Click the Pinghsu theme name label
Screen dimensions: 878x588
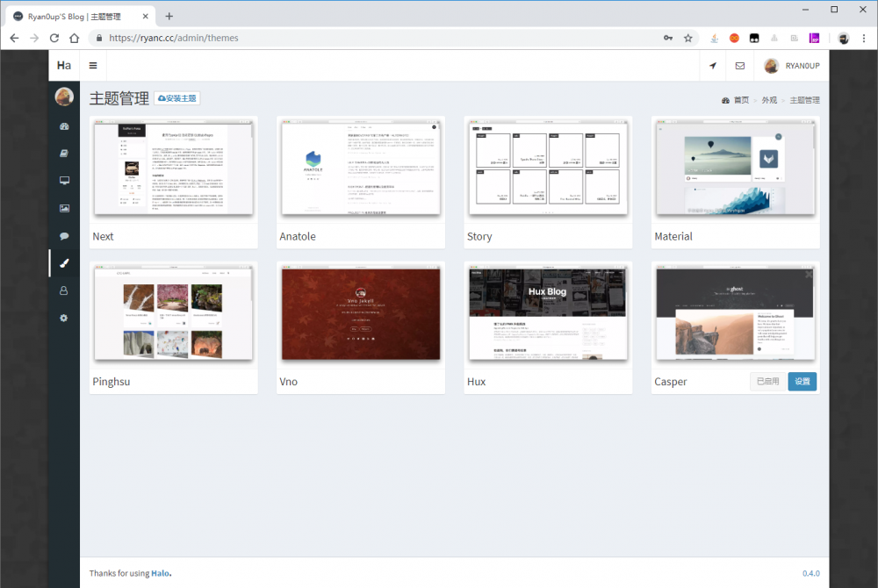[111, 382]
